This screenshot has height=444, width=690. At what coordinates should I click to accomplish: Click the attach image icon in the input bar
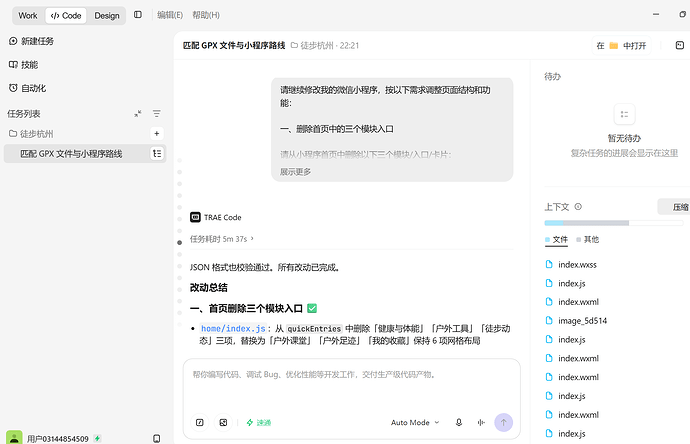tap(223, 422)
